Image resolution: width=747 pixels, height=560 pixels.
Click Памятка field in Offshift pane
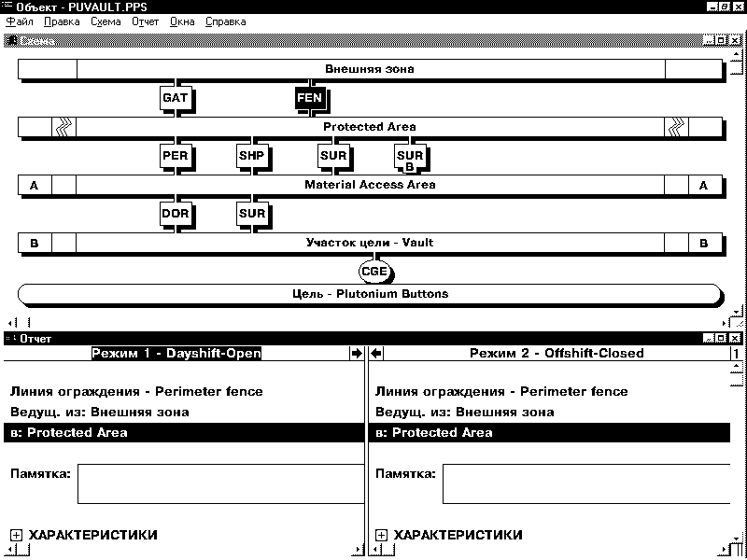(586, 483)
